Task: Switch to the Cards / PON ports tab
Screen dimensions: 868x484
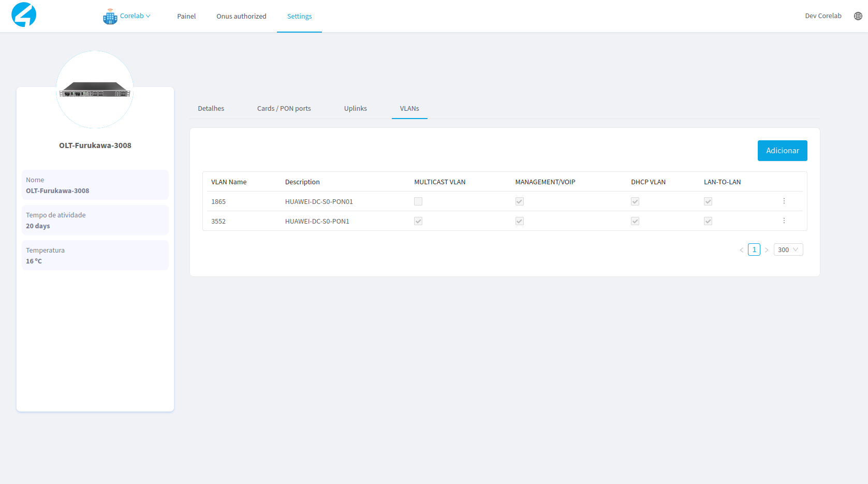Action: click(x=284, y=109)
